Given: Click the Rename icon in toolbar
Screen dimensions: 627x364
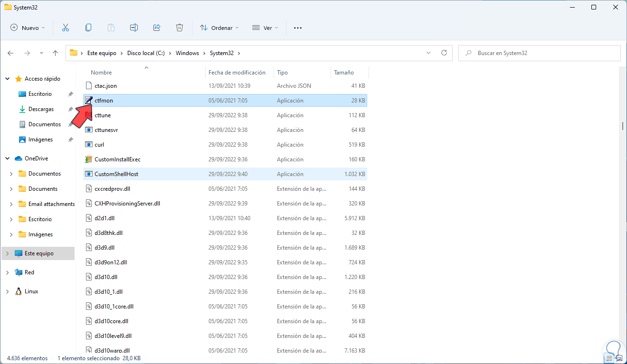Looking at the screenshot, I should point(134,28).
